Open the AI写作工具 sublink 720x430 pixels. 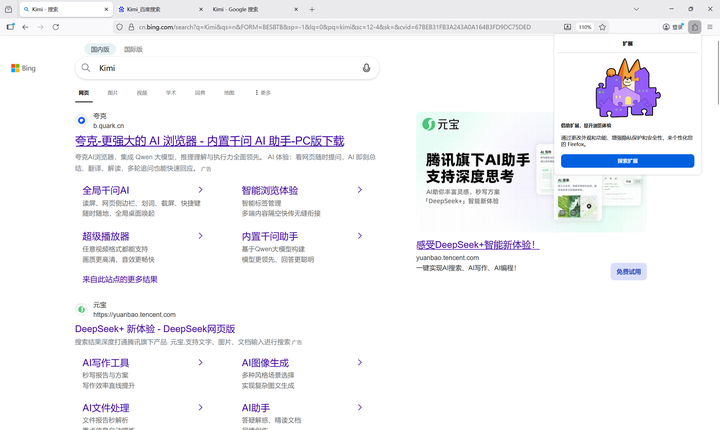pos(106,363)
